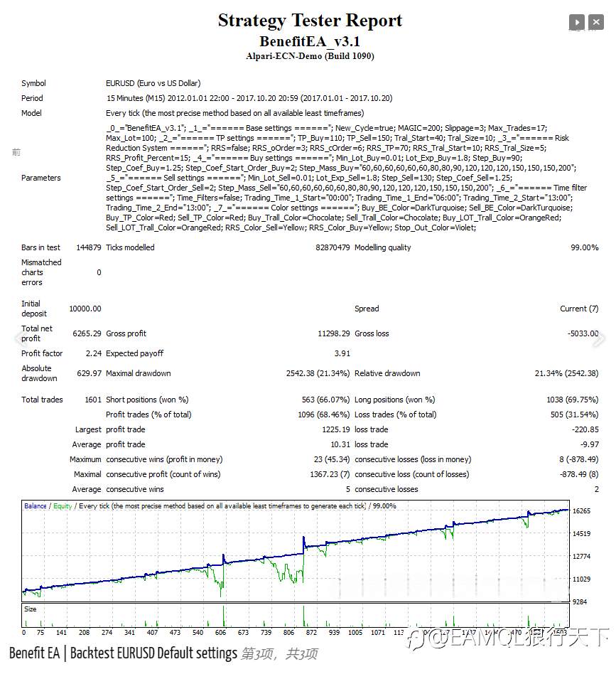Select maximal consecutive profit value 1367.23 (7)
This screenshot has height=674, width=616.
[x=330, y=474]
